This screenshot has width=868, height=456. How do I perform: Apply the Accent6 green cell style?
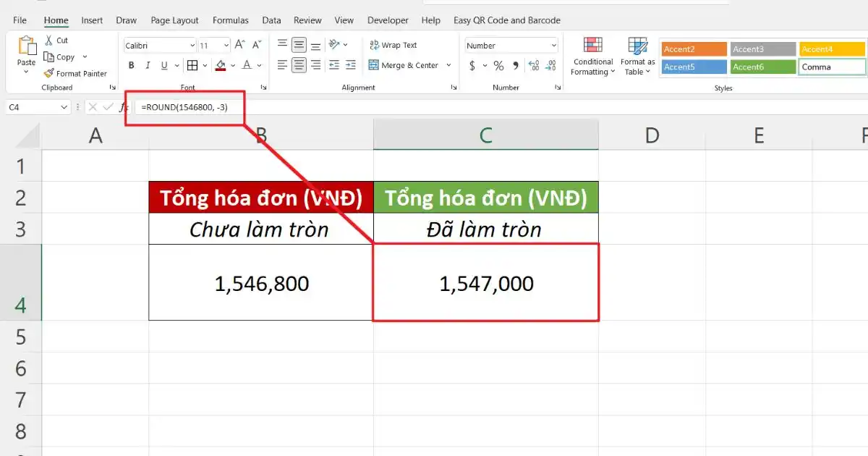pos(763,67)
